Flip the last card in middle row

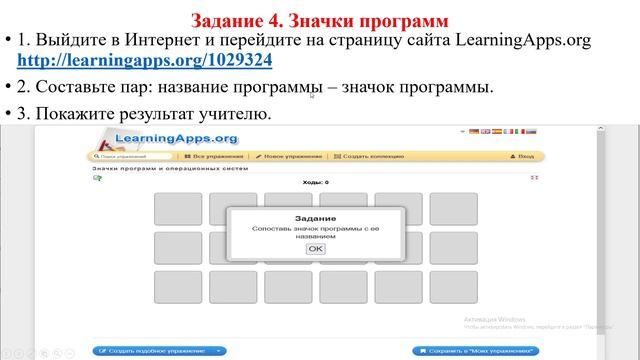click(453, 248)
